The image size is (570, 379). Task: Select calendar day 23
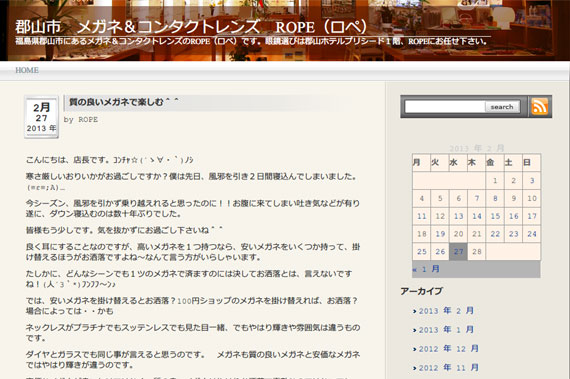click(514, 234)
